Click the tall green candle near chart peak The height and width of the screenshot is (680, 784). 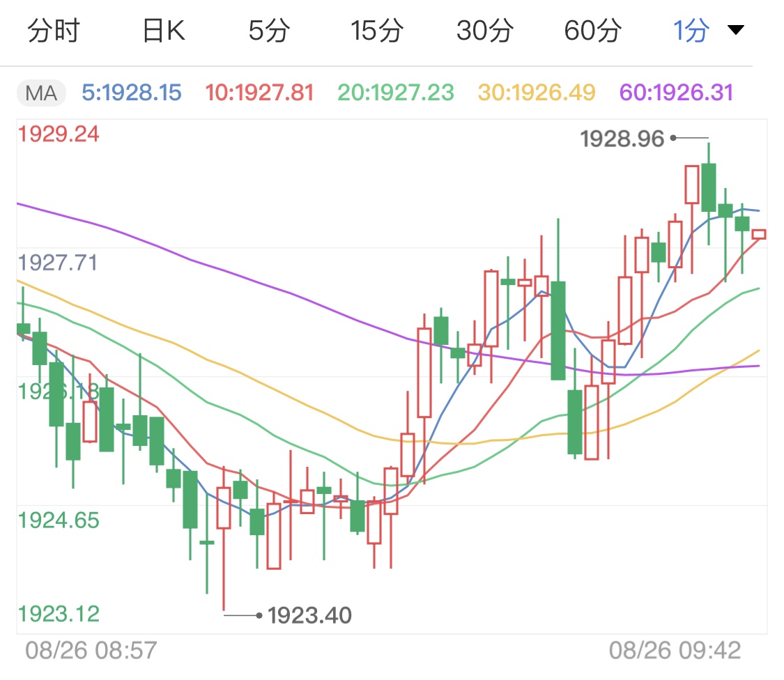[709, 187]
